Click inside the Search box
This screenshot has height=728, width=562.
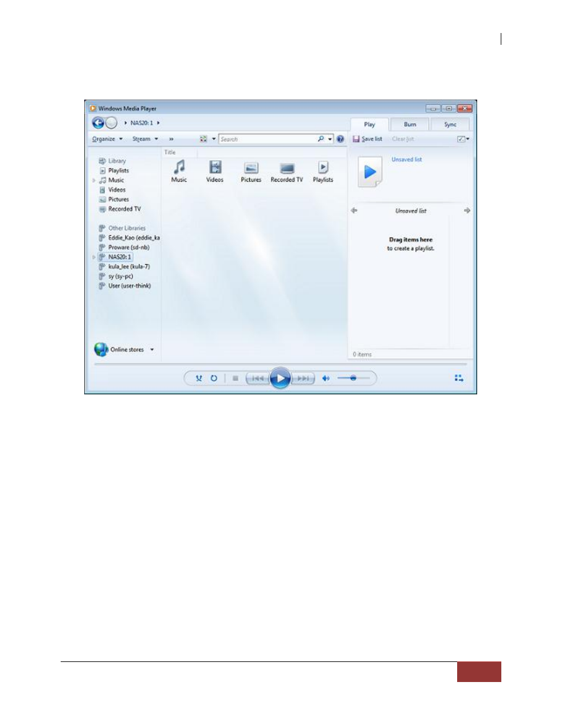tap(268, 139)
